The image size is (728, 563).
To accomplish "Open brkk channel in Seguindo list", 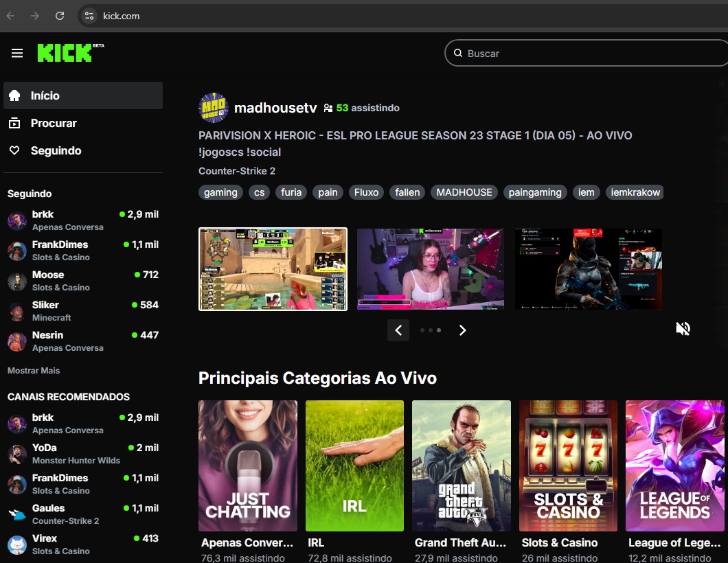I will [x=83, y=220].
